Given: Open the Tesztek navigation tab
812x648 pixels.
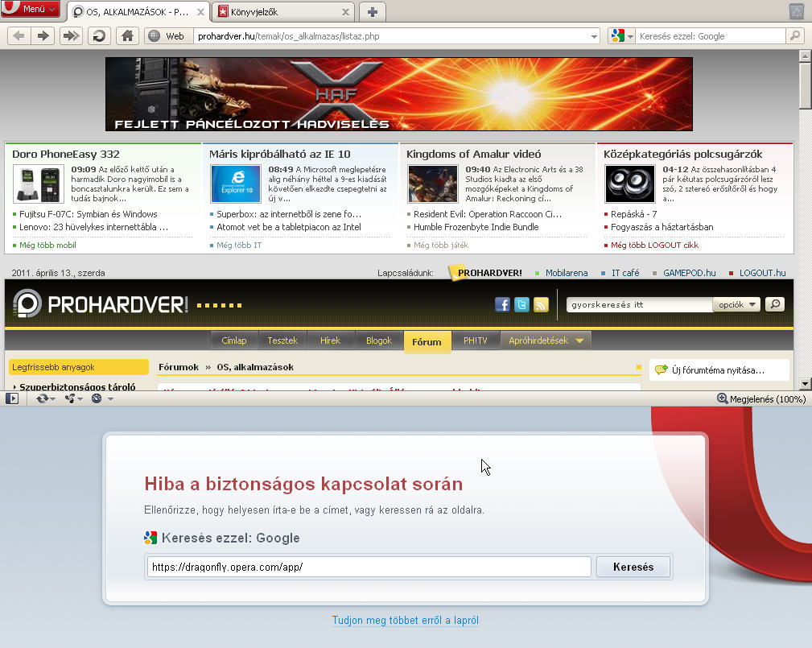Looking at the screenshot, I should click(282, 341).
